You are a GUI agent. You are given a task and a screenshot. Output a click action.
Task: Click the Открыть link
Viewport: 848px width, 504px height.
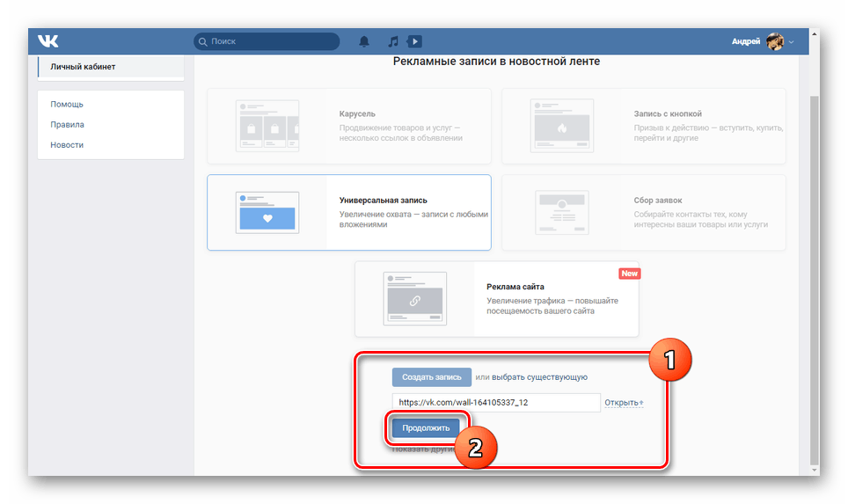pos(624,403)
